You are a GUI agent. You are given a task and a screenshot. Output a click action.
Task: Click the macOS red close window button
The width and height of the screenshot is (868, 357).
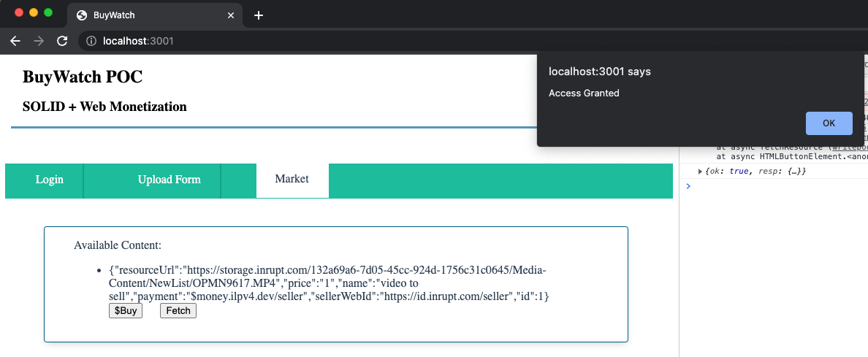click(20, 12)
